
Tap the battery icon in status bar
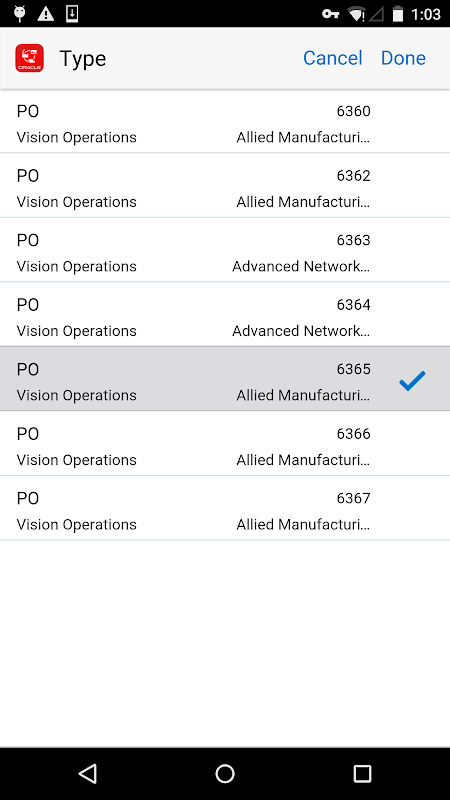398,14
